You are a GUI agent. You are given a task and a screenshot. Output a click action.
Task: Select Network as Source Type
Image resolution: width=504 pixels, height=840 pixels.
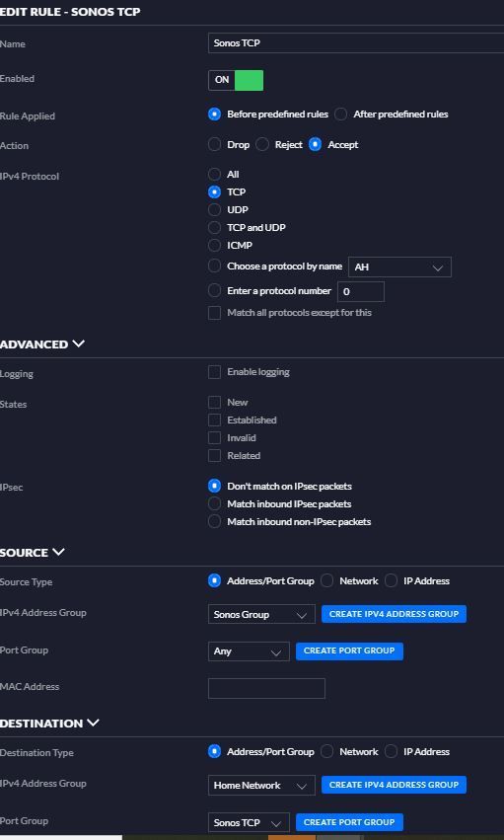326,580
